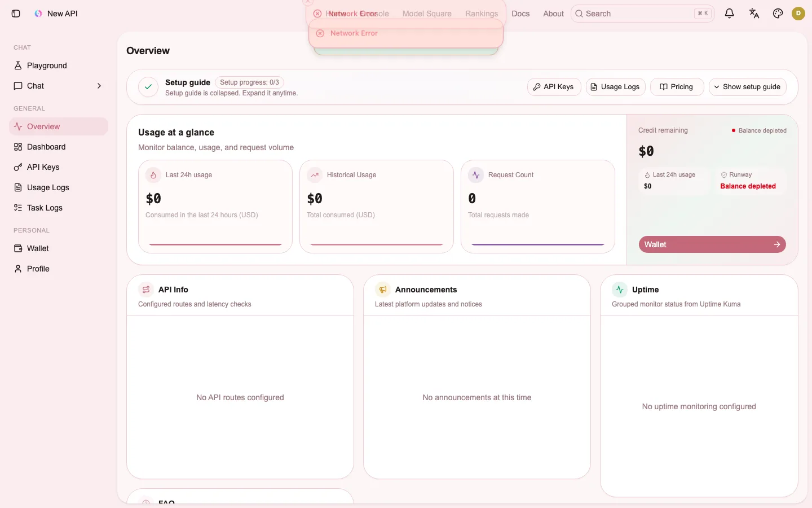The height and width of the screenshot is (508, 812).
Task: Go to Dashboard in the sidebar
Action: [59, 147]
